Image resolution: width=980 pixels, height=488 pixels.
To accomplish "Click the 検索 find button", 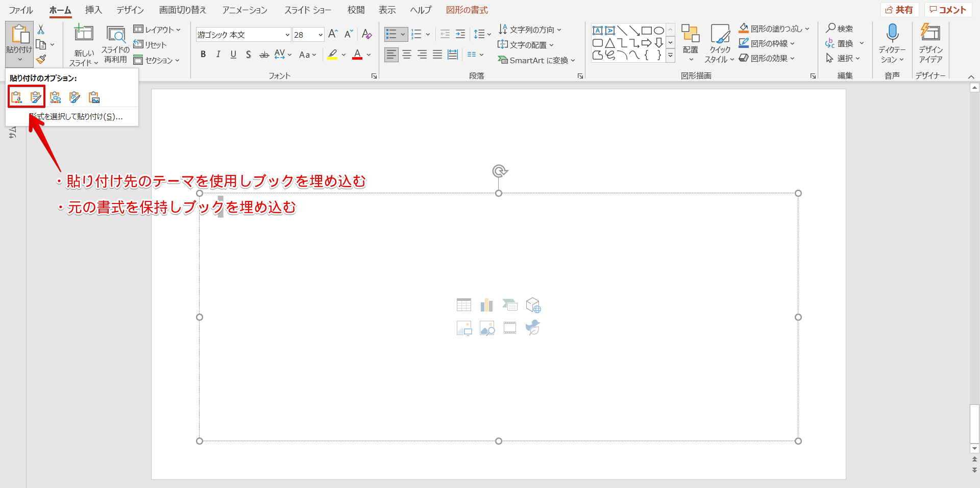I will pyautogui.click(x=840, y=29).
